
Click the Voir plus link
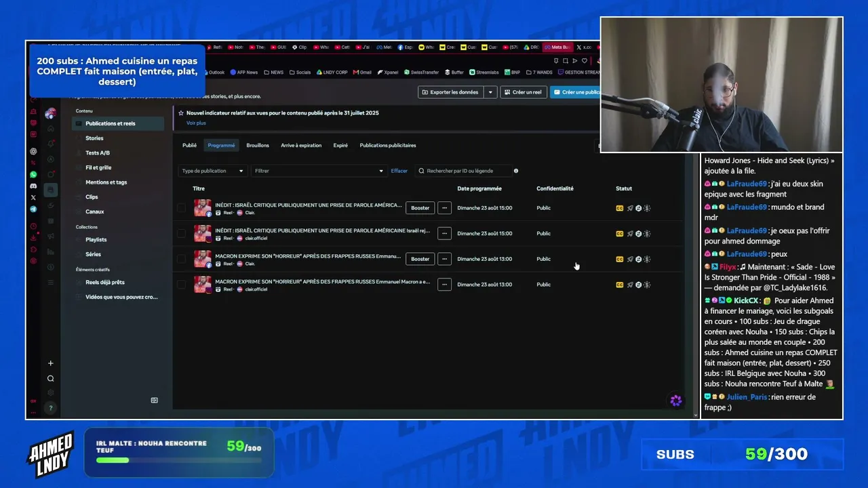(x=196, y=123)
